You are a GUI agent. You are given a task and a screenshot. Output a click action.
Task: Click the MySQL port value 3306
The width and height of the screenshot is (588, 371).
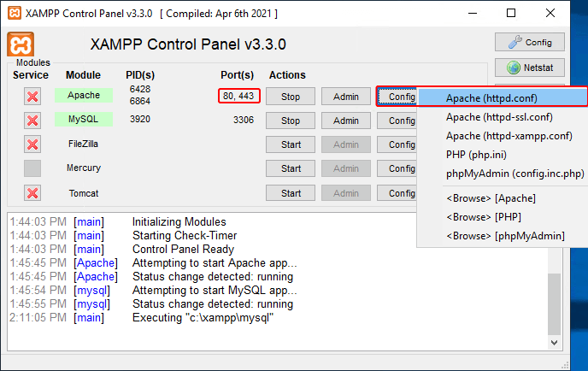(x=244, y=120)
